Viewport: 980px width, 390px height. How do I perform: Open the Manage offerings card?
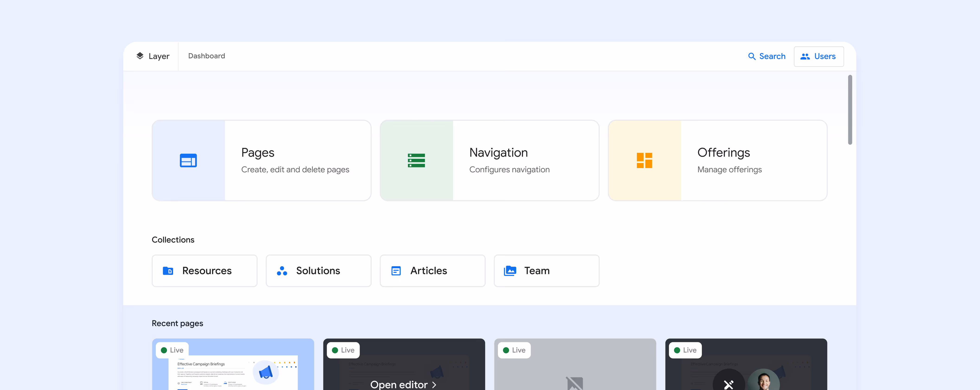tap(729, 169)
